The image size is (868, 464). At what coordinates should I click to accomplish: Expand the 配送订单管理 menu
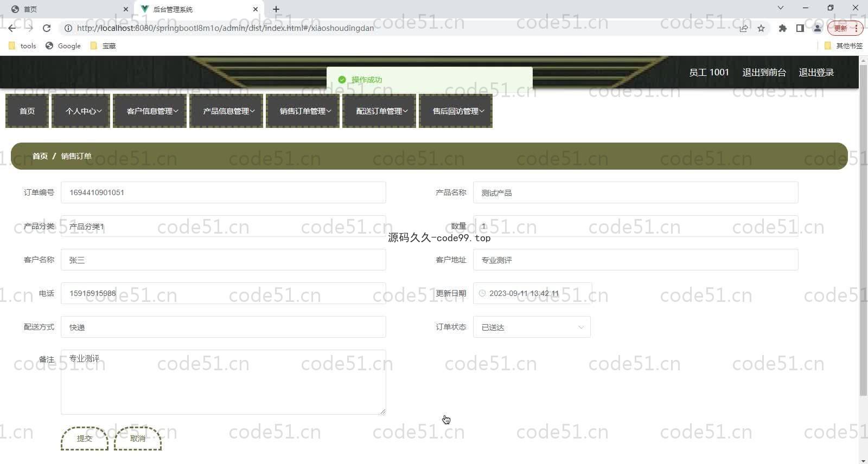379,111
